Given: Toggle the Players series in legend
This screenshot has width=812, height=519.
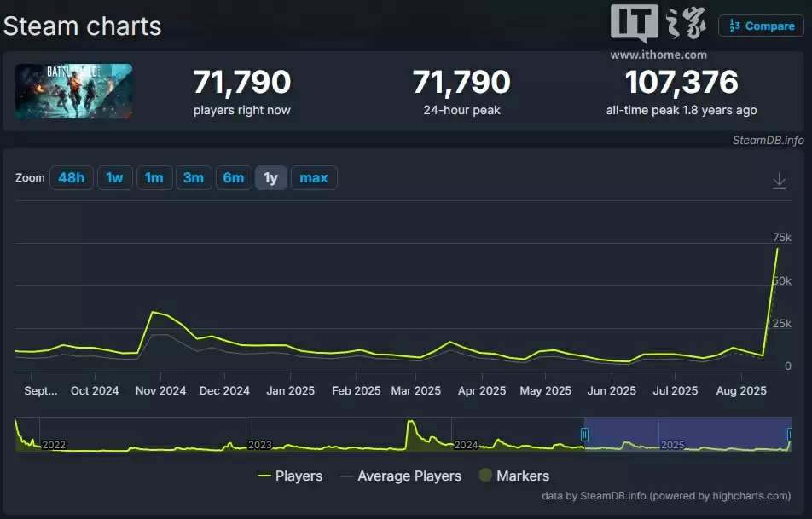Looking at the screenshot, I should (x=290, y=476).
